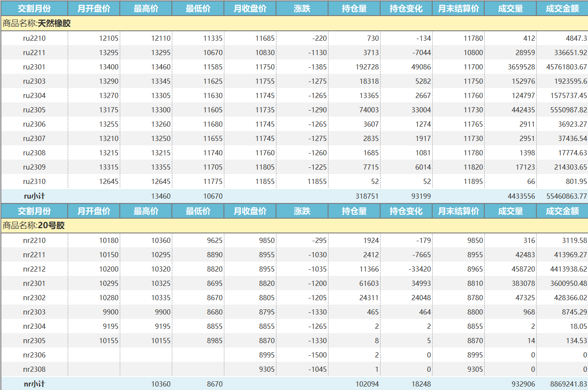Select ru2303 turnover 1923595.6
The width and height of the screenshot is (588, 390).
571,81
